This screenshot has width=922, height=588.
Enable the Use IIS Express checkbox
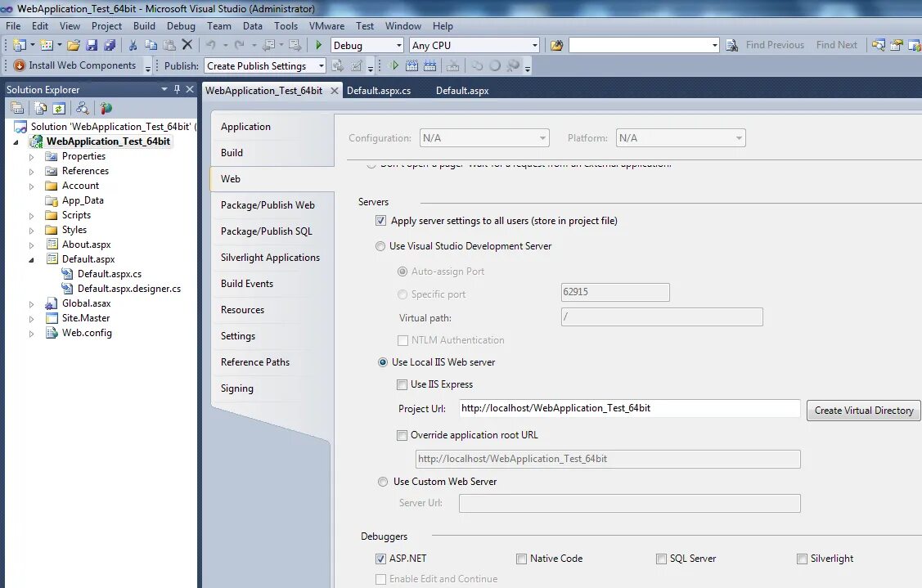click(x=403, y=384)
